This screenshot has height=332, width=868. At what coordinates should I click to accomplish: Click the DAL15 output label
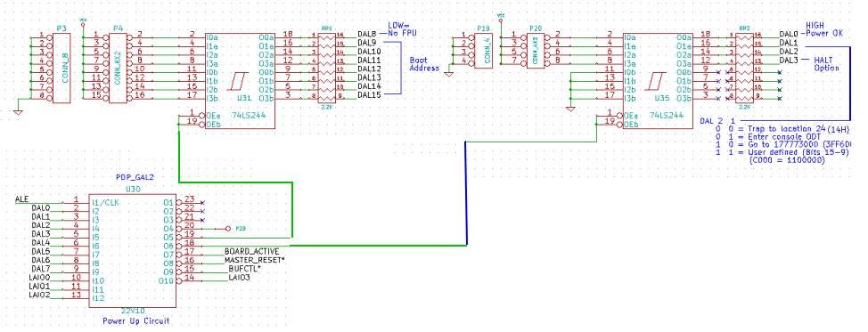coord(369,95)
